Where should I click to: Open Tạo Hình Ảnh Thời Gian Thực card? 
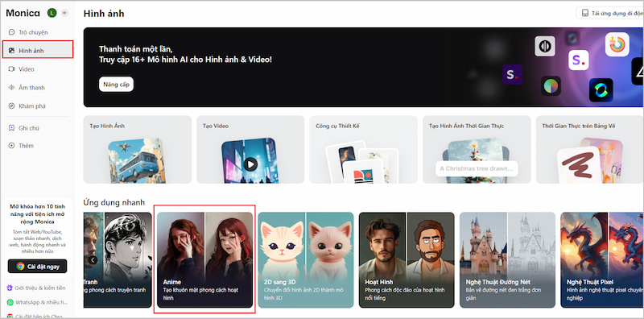click(x=477, y=149)
